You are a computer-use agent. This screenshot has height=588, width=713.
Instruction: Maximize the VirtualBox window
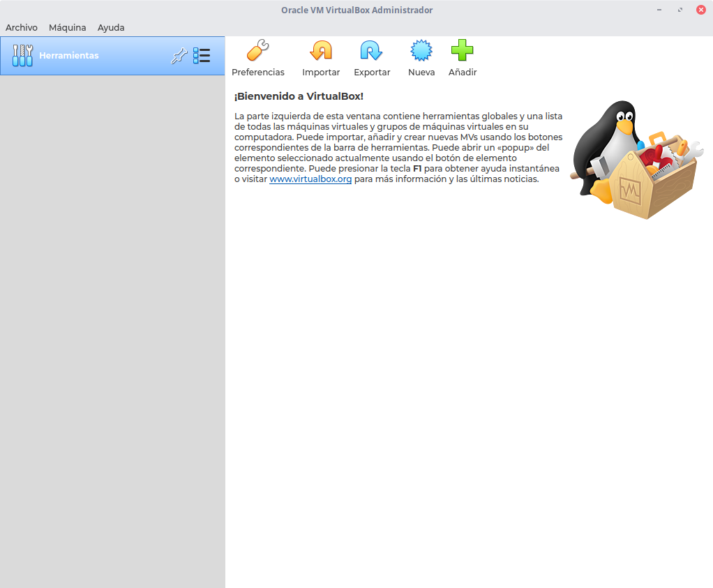tap(680, 10)
